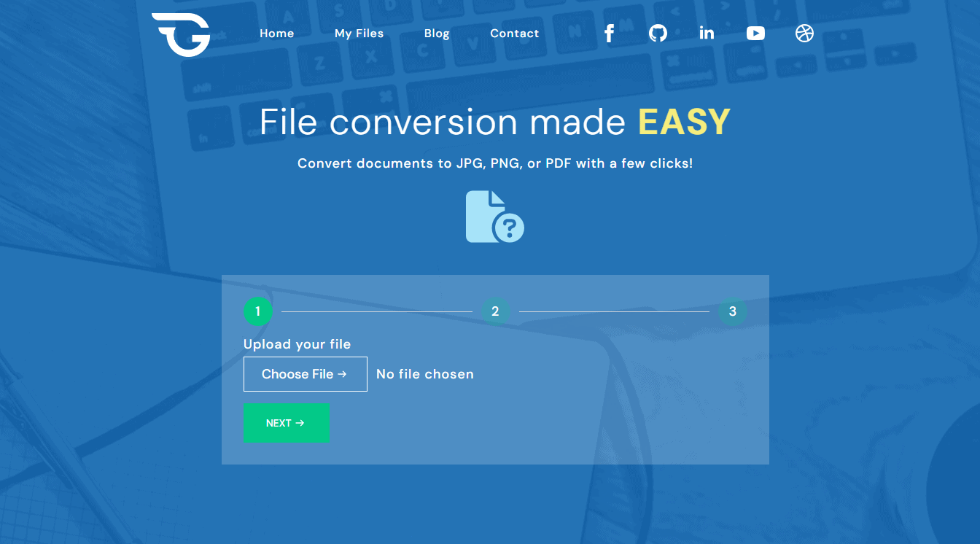Select step 1 circle indicator

tap(257, 311)
